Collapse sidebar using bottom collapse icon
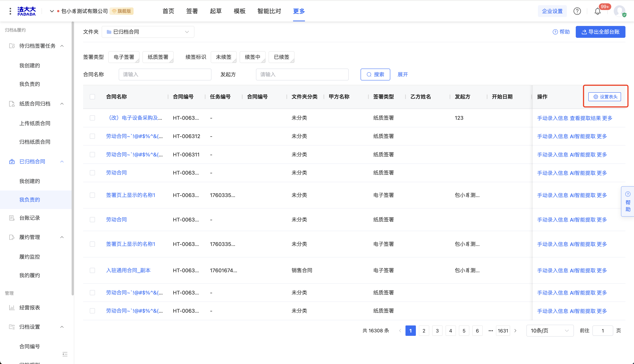 click(65, 354)
